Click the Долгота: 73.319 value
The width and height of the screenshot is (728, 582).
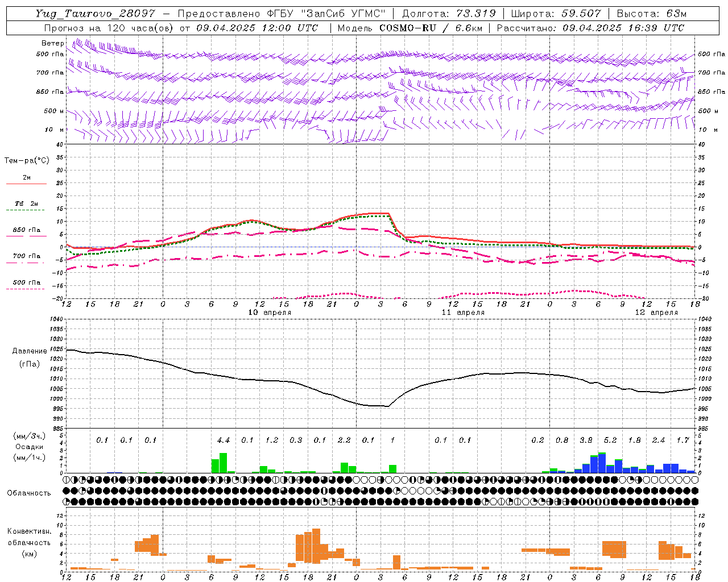[449, 14]
